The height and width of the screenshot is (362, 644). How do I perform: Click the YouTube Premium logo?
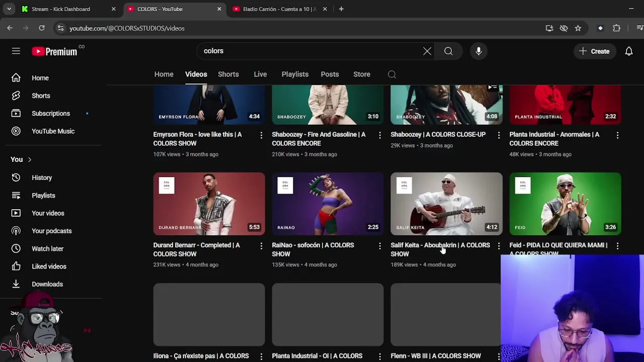[x=54, y=51]
